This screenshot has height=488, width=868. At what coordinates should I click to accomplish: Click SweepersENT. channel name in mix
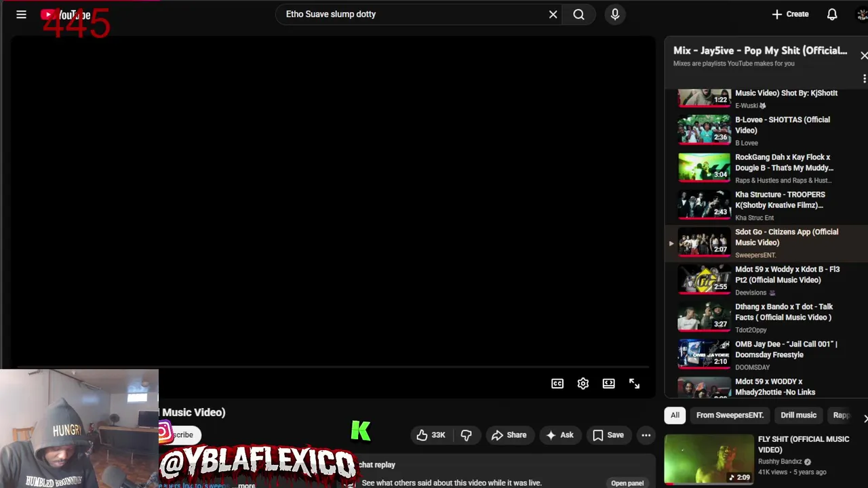coord(755,256)
